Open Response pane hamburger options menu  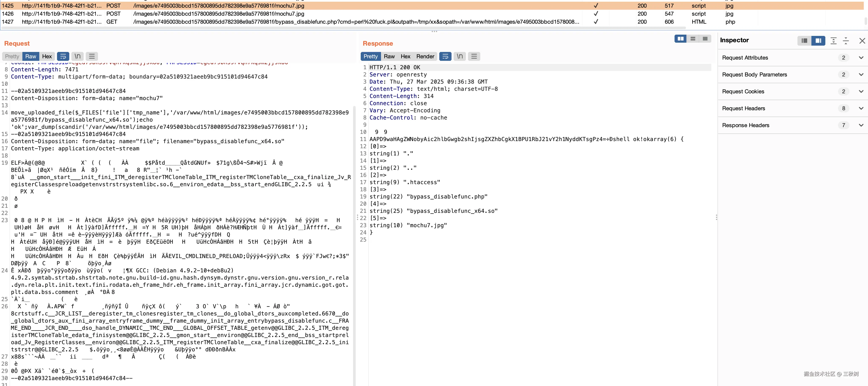(474, 56)
